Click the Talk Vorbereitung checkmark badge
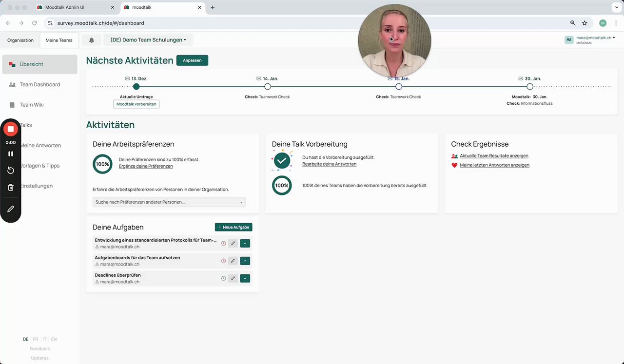This screenshot has width=624, height=364. click(282, 160)
